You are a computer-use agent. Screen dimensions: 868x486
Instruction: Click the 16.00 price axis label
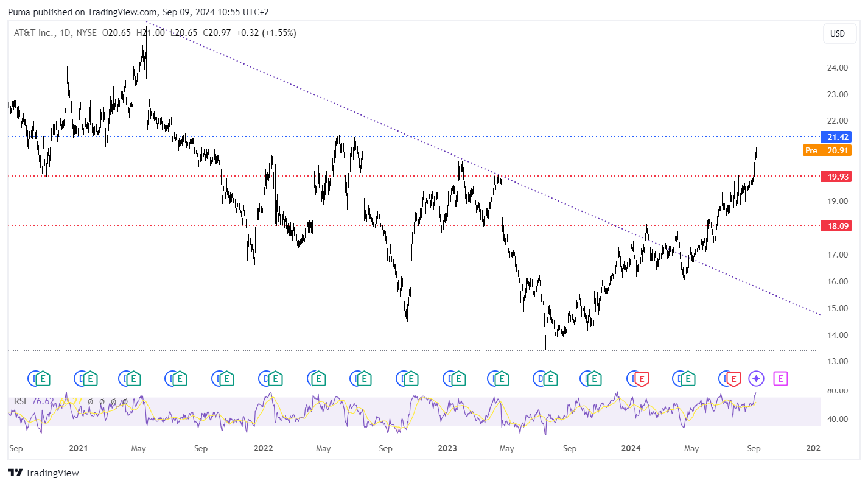[x=838, y=281]
